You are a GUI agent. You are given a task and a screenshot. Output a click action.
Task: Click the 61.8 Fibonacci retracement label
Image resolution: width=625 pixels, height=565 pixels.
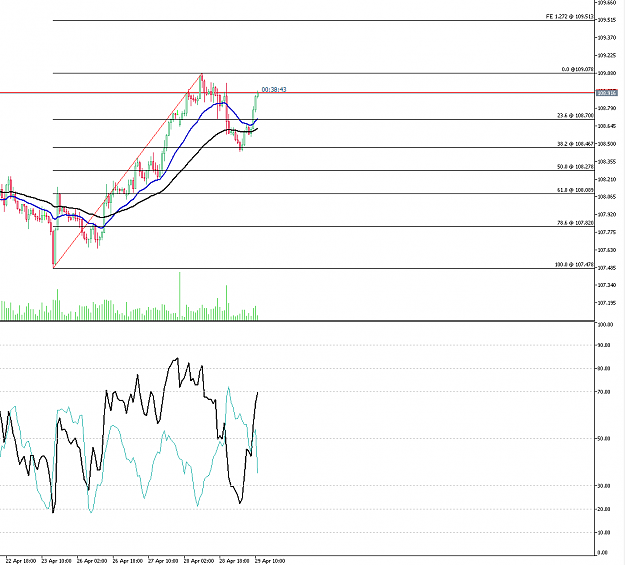575,190
